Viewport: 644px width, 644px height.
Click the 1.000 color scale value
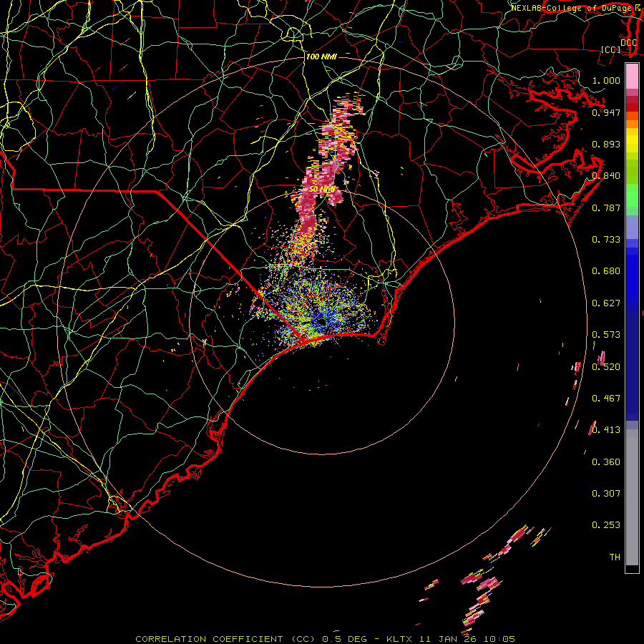coord(606,80)
